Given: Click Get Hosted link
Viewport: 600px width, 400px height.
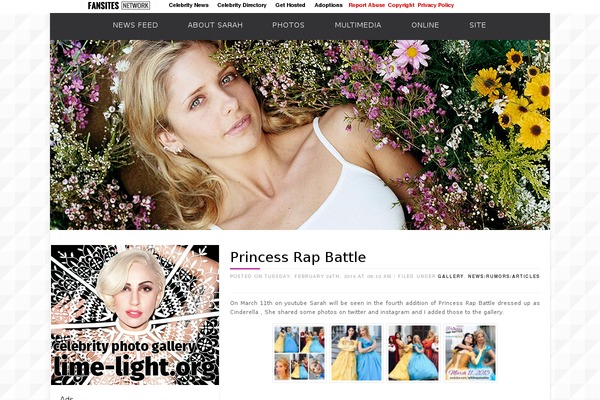Looking at the screenshot, I should (x=290, y=5).
